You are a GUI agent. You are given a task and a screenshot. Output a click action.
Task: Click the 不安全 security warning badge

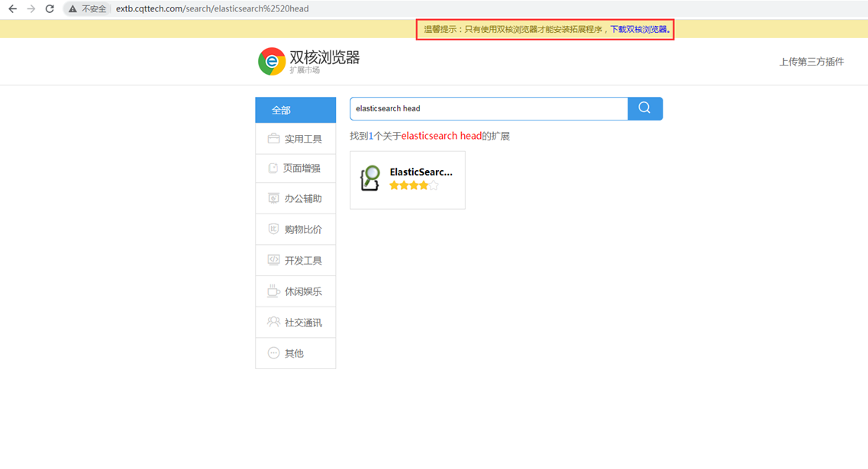point(88,9)
